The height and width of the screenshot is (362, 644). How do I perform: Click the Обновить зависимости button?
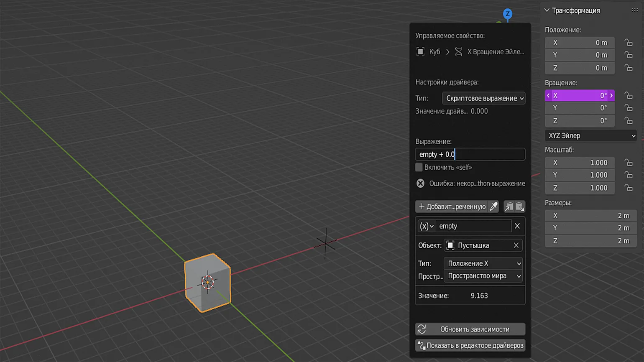click(470, 329)
